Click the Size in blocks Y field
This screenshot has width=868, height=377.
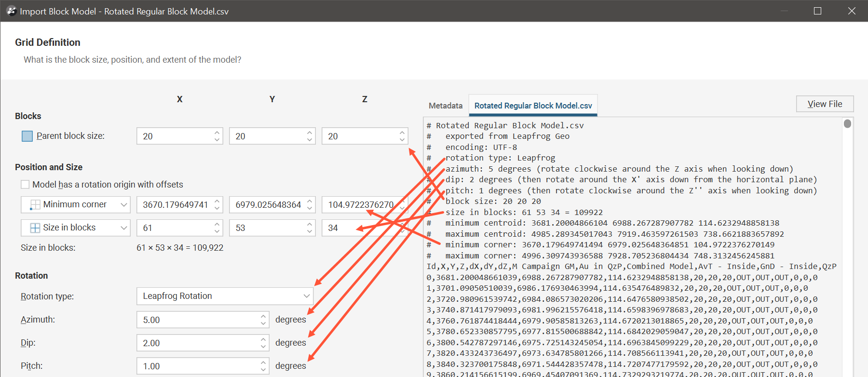(267, 228)
